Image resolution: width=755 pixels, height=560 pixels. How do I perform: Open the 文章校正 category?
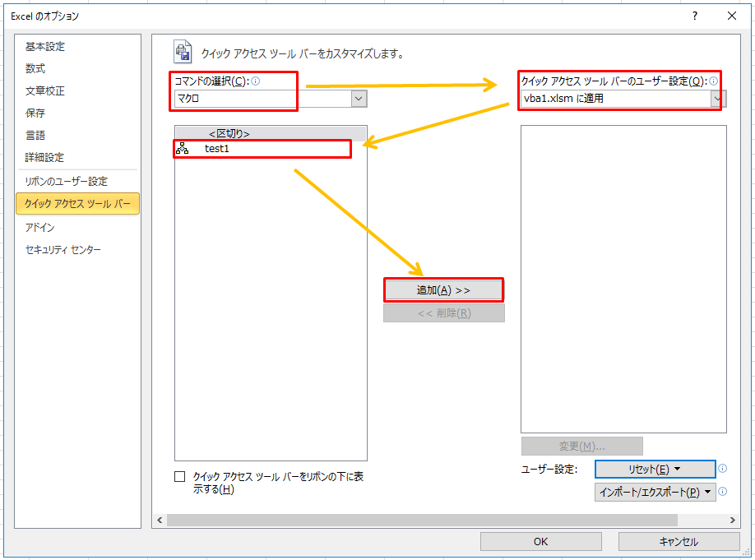coord(77,91)
